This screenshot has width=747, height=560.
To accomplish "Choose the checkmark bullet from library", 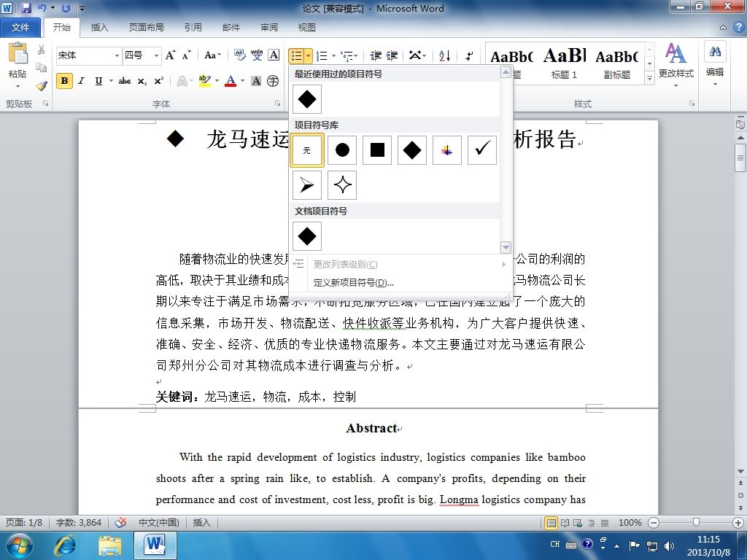I will (x=482, y=150).
